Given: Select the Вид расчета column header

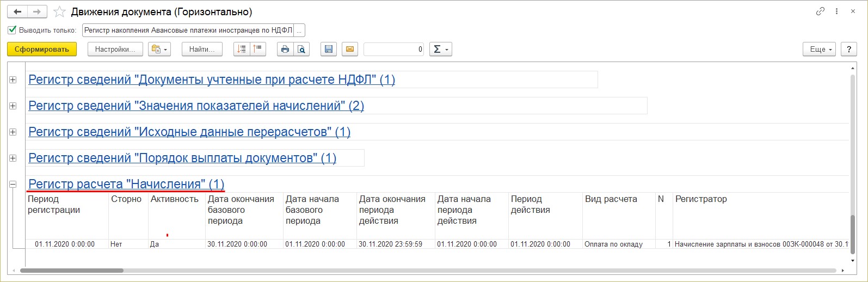Looking at the screenshot, I should 619,216.
